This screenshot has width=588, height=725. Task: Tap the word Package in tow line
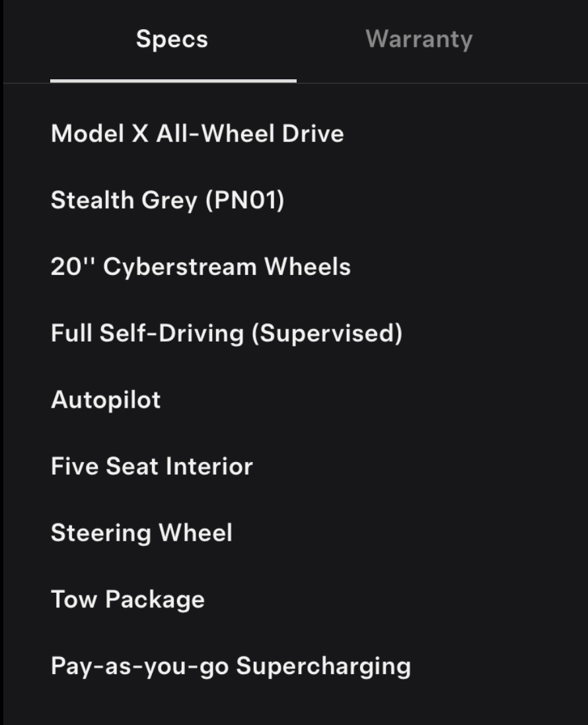coord(155,599)
